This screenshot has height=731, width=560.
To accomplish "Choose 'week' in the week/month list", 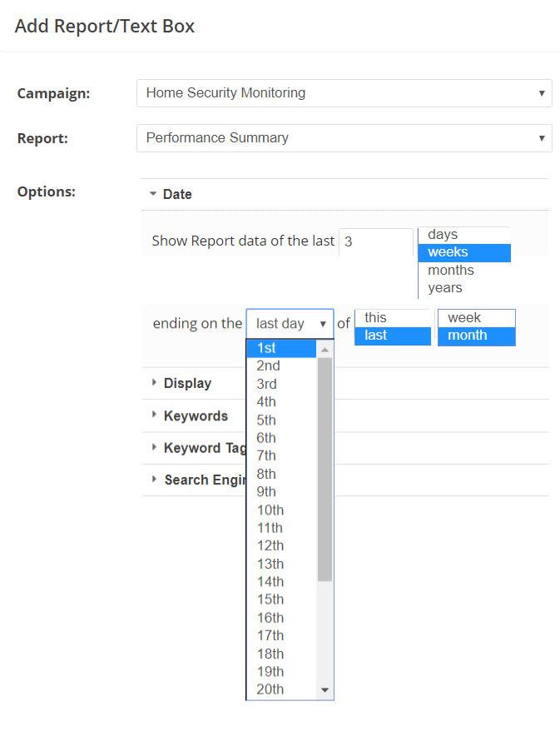I will pyautogui.click(x=476, y=318).
